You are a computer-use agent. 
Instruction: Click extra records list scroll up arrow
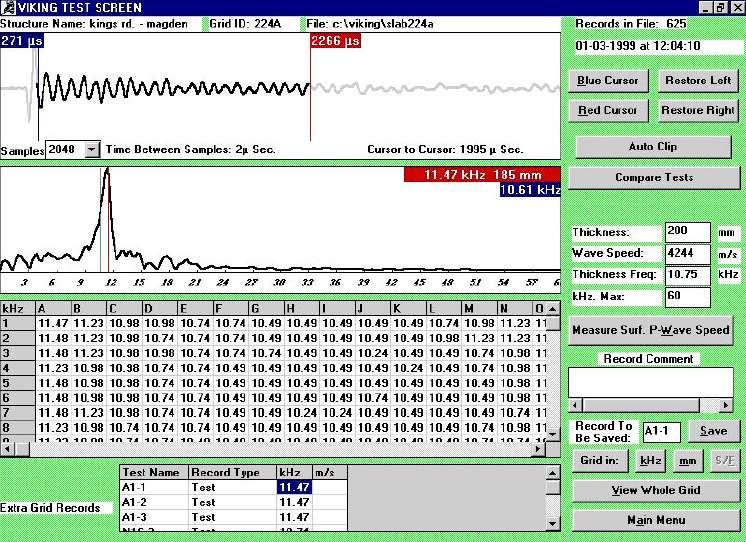pyautogui.click(x=552, y=473)
